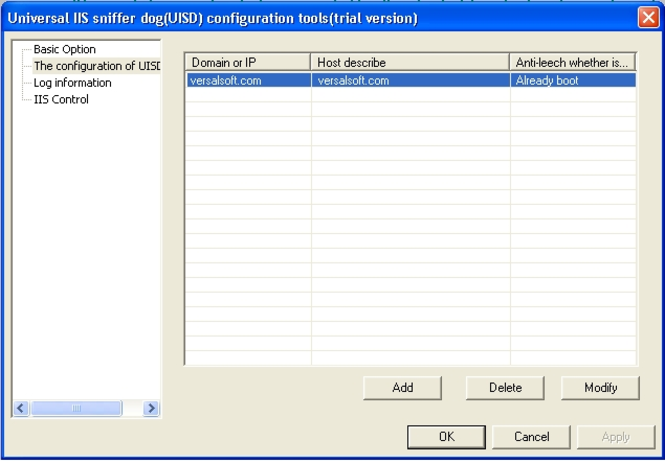Confirm with the OK button

[x=447, y=437]
